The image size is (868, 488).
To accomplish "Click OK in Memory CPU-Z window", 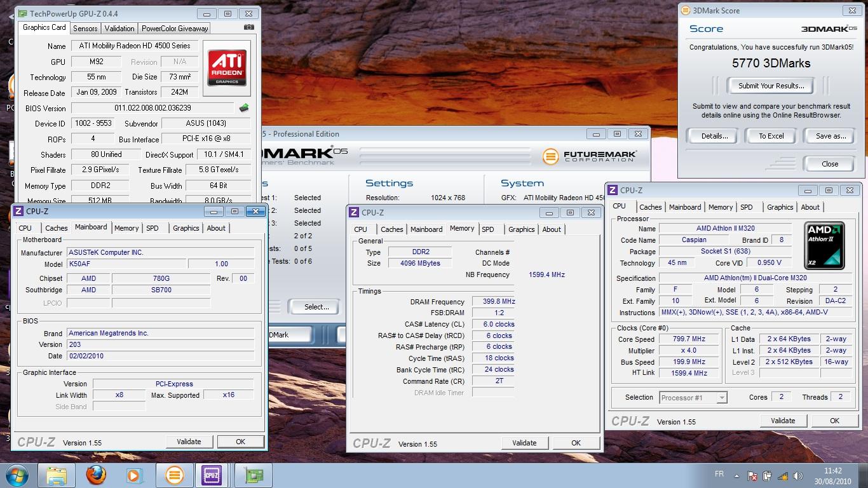I will [x=576, y=443].
